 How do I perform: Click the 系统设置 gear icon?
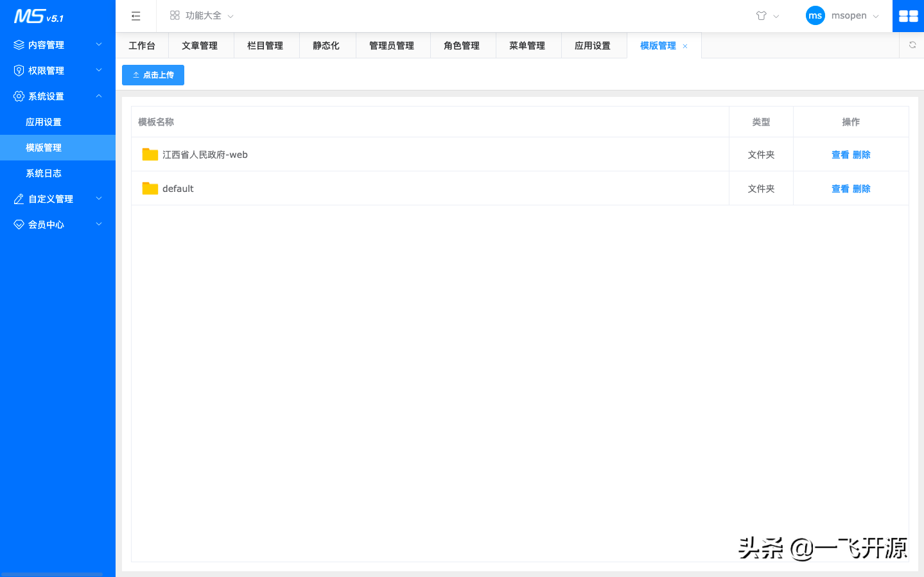pyautogui.click(x=18, y=96)
